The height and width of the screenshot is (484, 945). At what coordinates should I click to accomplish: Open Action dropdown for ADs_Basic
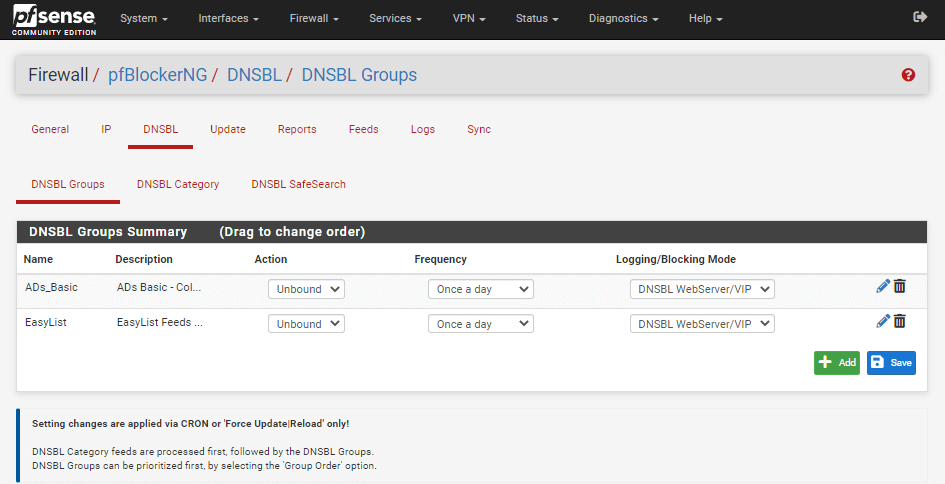pyautogui.click(x=306, y=289)
